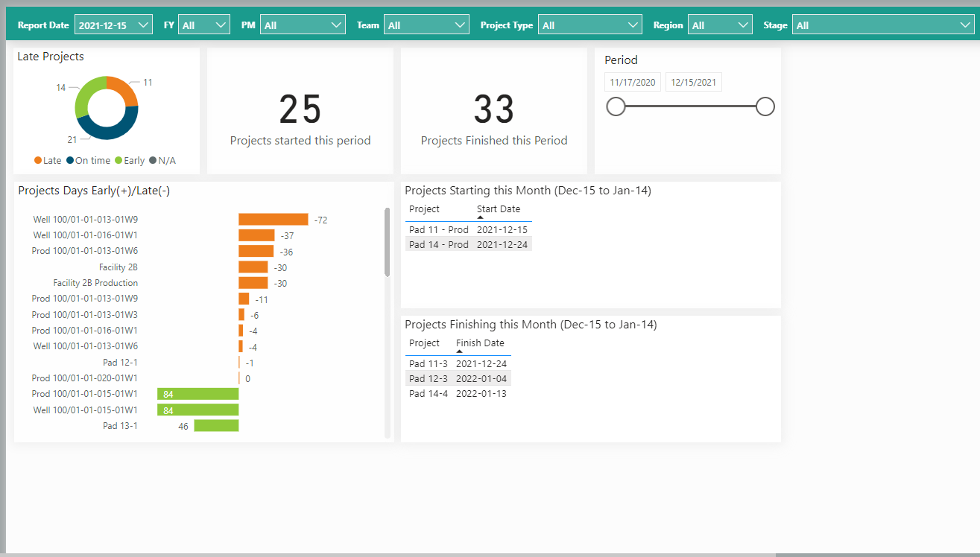Viewport: 980px width, 557px height.
Task: Click the bar chart vertical scrollbar
Action: (x=387, y=242)
